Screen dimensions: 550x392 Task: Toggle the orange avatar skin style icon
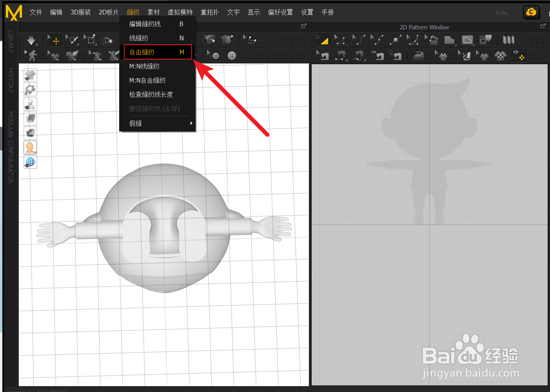click(x=30, y=148)
